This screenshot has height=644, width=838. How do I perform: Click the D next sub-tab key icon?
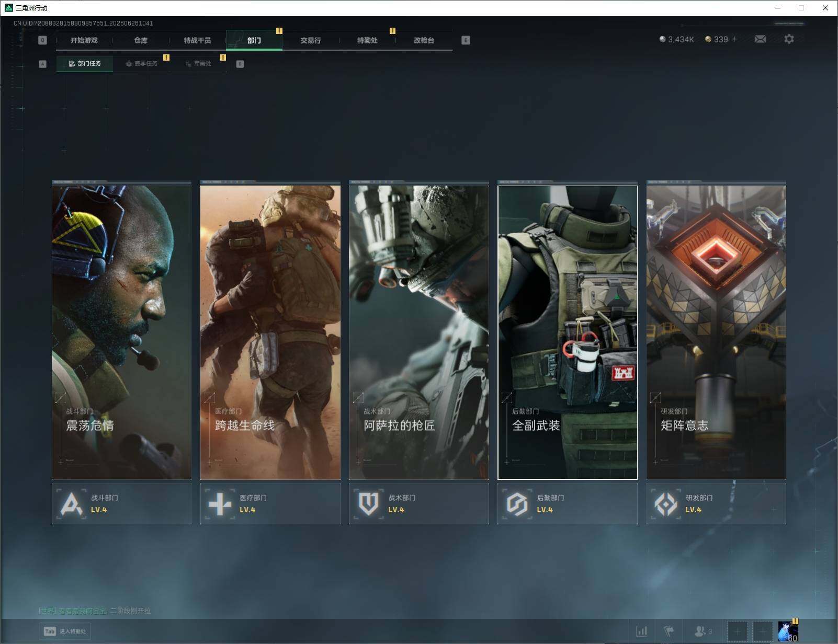(x=240, y=64)
